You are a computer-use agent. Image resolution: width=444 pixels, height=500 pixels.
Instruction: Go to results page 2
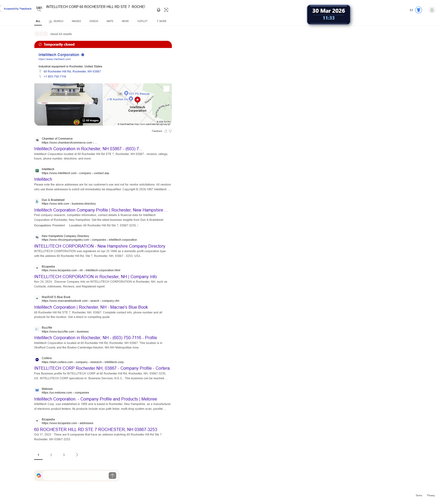tap(51, 455)
